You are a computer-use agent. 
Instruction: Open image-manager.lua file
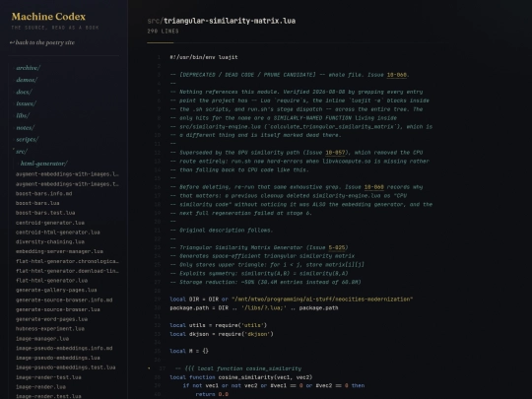[x=42, y=339]
